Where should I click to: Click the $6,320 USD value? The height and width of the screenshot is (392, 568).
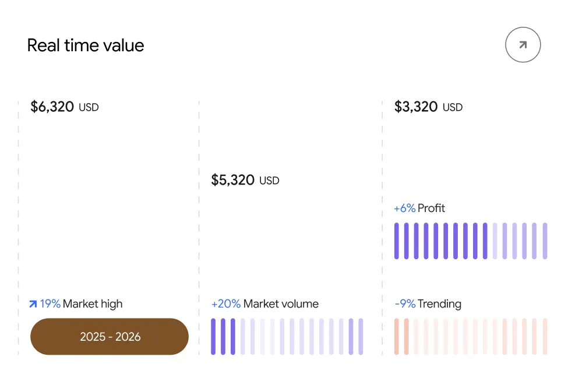coord(65,107)
